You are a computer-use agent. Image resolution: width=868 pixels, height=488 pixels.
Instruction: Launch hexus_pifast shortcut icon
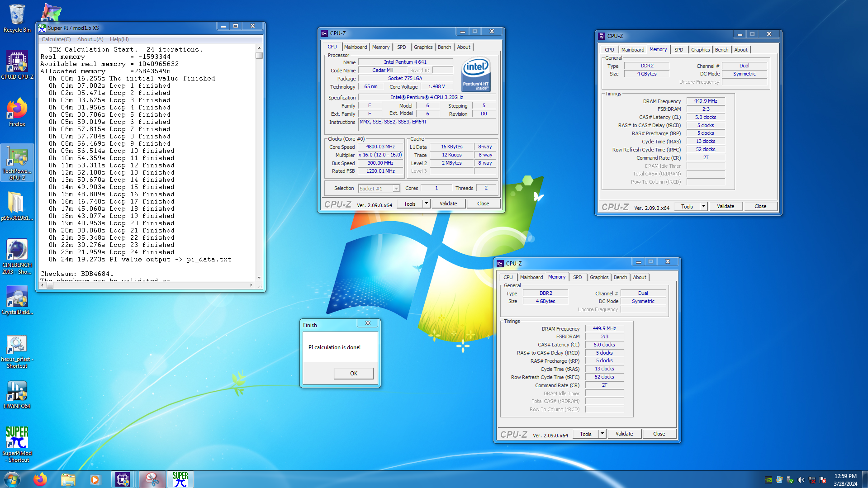point(17,352)
